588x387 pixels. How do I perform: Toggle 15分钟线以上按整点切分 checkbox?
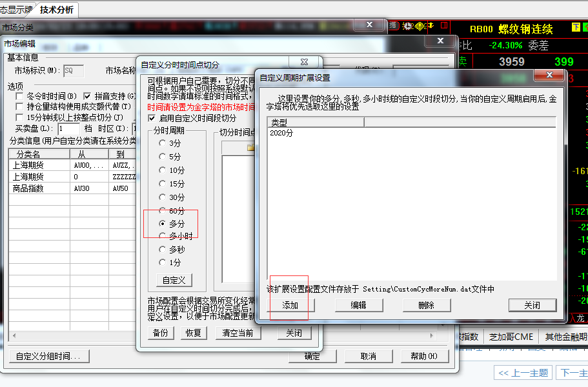[x=19, y=117]
